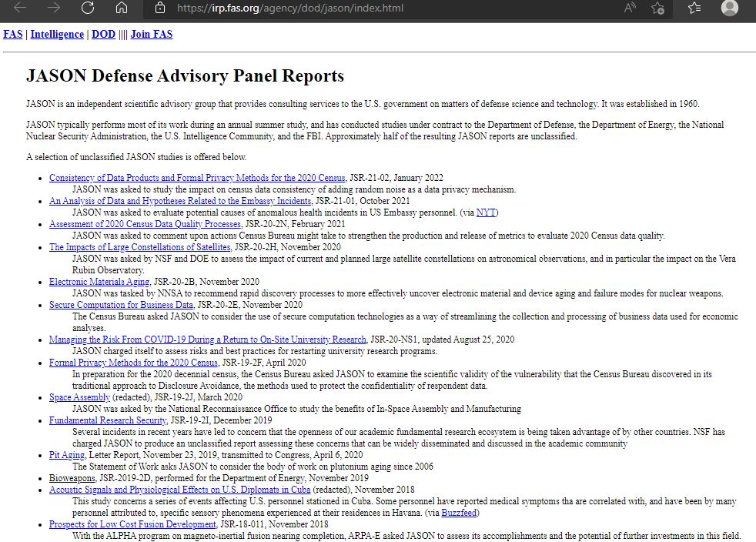Open Acoustic Signals and Physiological Effects Cuba report

coord(180,490)
